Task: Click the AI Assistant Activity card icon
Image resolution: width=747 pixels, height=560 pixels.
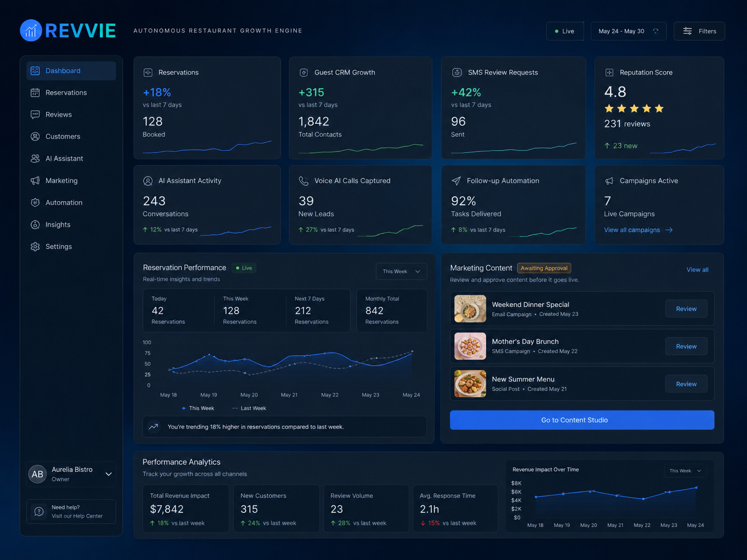Action: click(148, 181)
